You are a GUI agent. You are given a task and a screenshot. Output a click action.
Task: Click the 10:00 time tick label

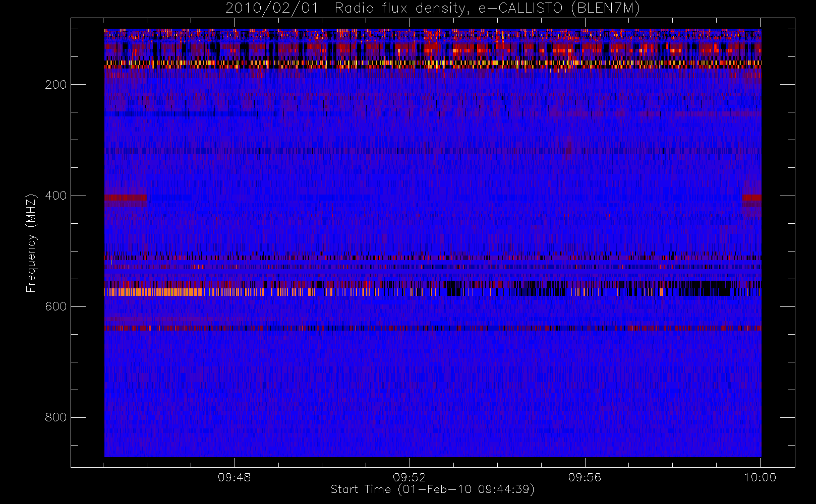760,477
